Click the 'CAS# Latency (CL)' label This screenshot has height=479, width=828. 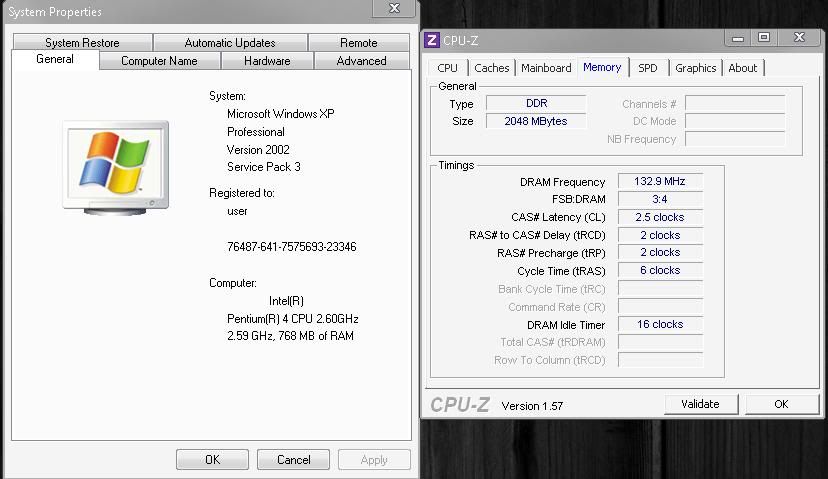(x=558, y=217)
